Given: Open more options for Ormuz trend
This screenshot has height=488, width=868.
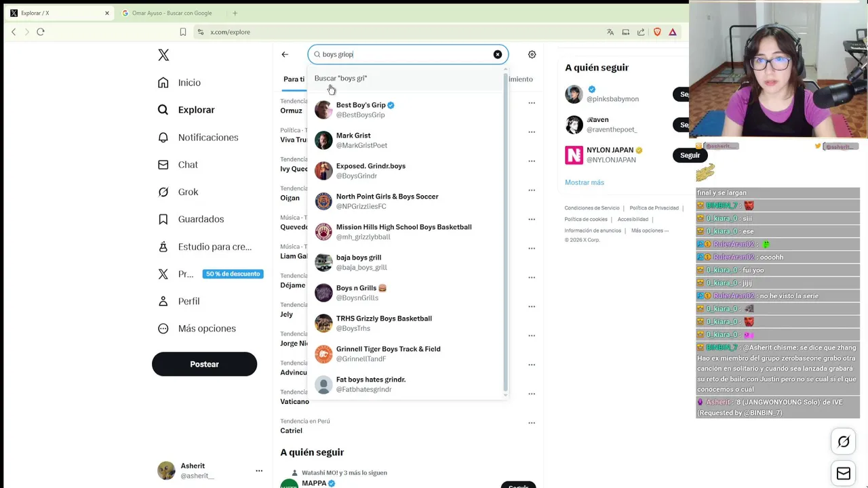Looking at the screenshot, I should [532, 103].
